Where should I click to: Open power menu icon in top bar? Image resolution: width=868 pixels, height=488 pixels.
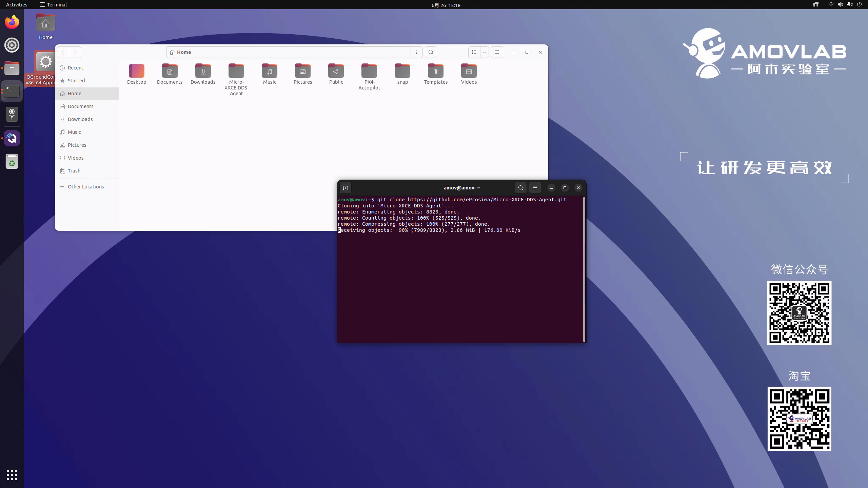[859, 5]
